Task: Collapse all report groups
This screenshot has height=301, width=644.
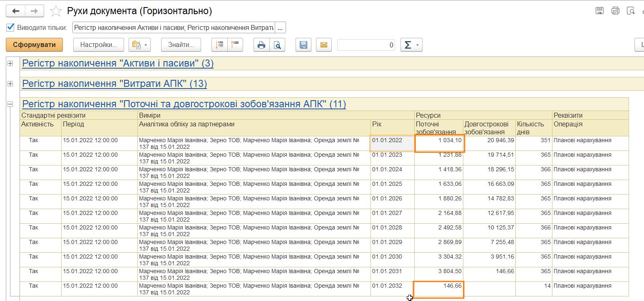Action: click(235, 45)
